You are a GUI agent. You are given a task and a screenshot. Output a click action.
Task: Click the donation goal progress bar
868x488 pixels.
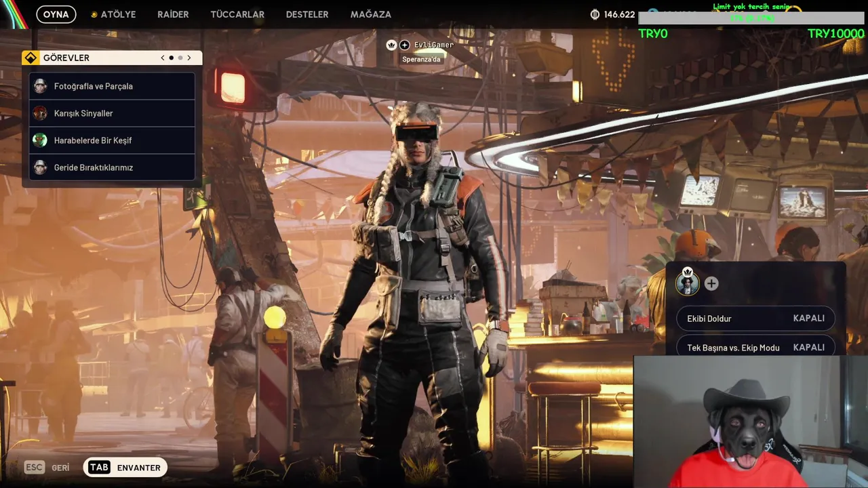point(751,18)
